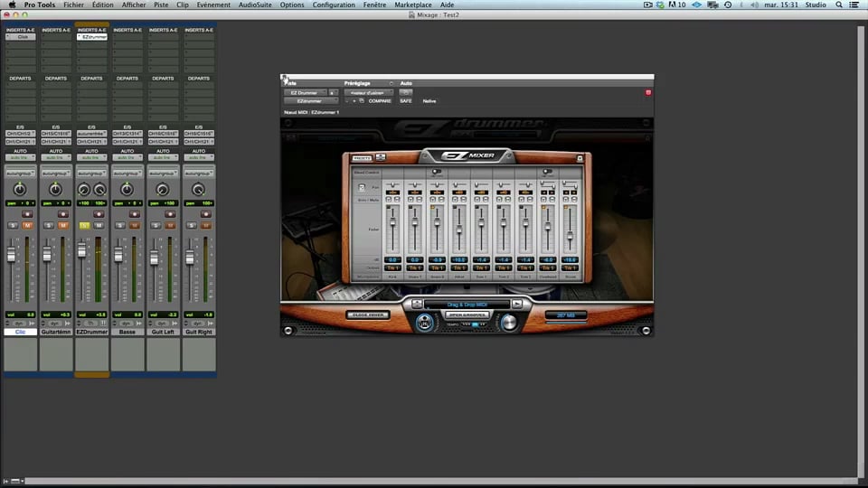Mute the Guitartémn track

tap(63, 225)
